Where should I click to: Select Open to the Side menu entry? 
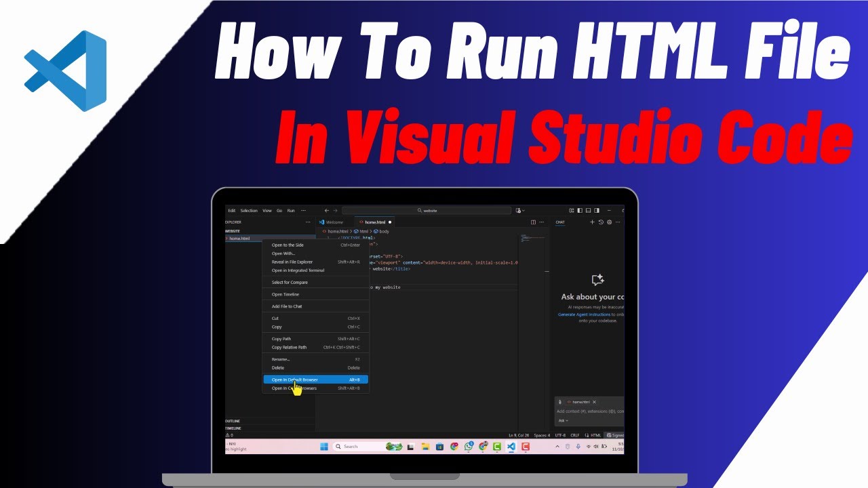(315, 245)
